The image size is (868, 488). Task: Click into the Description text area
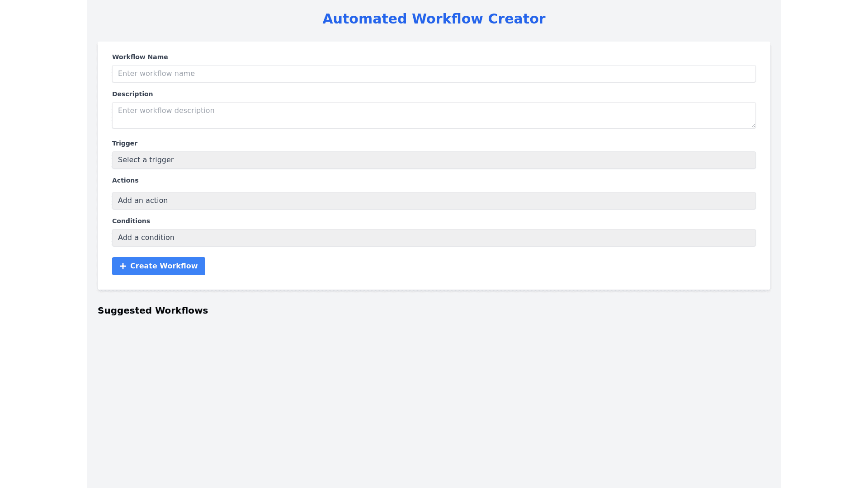click(x=434, y=115)
